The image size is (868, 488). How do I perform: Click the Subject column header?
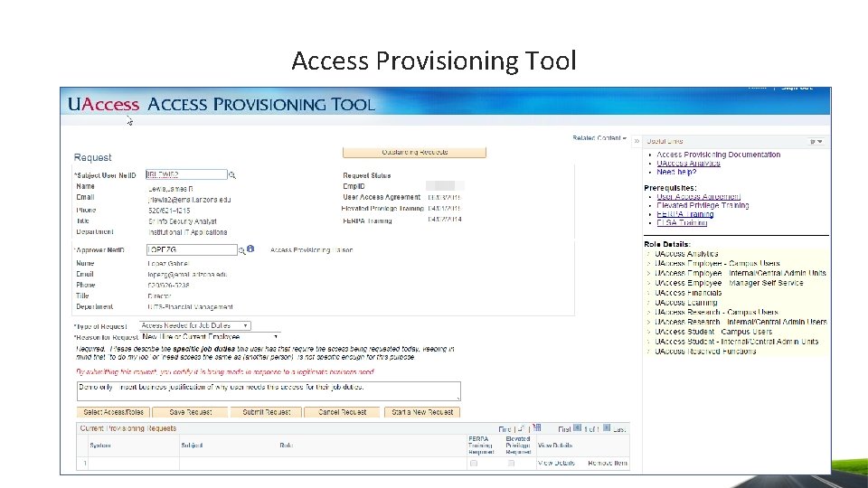(x=192, y=446)
